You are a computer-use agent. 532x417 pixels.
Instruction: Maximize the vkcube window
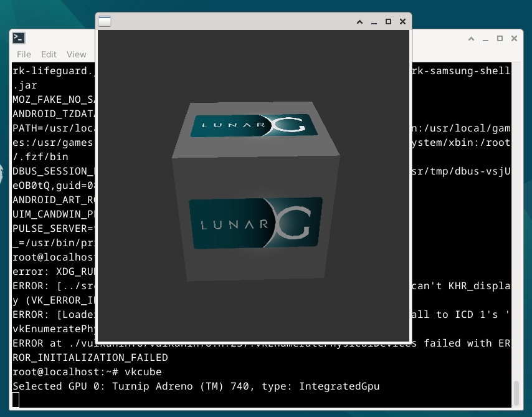click(x=388, y=22)
